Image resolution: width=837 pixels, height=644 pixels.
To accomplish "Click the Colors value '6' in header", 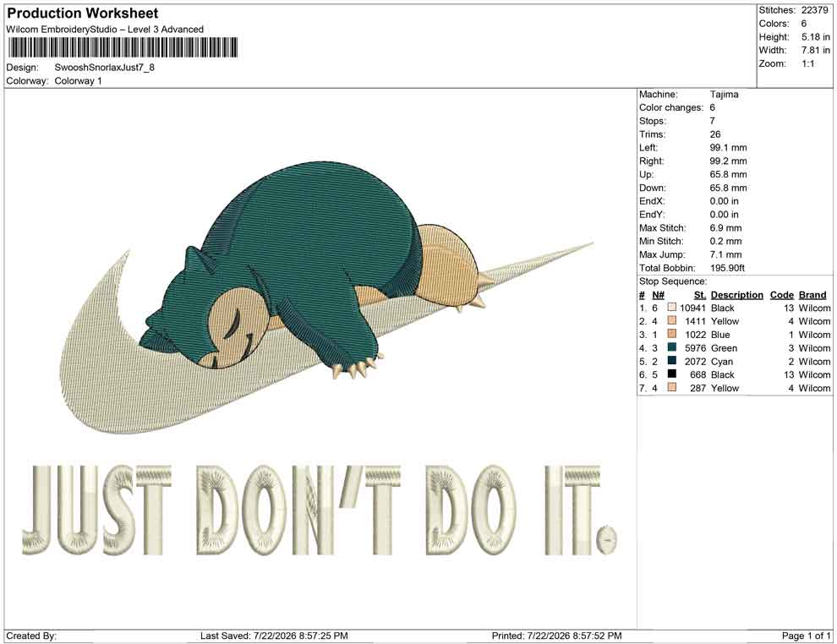I will point(804,24).
